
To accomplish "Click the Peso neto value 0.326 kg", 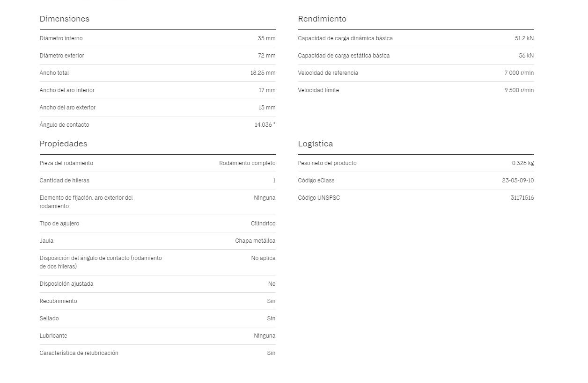I will 522,163.
